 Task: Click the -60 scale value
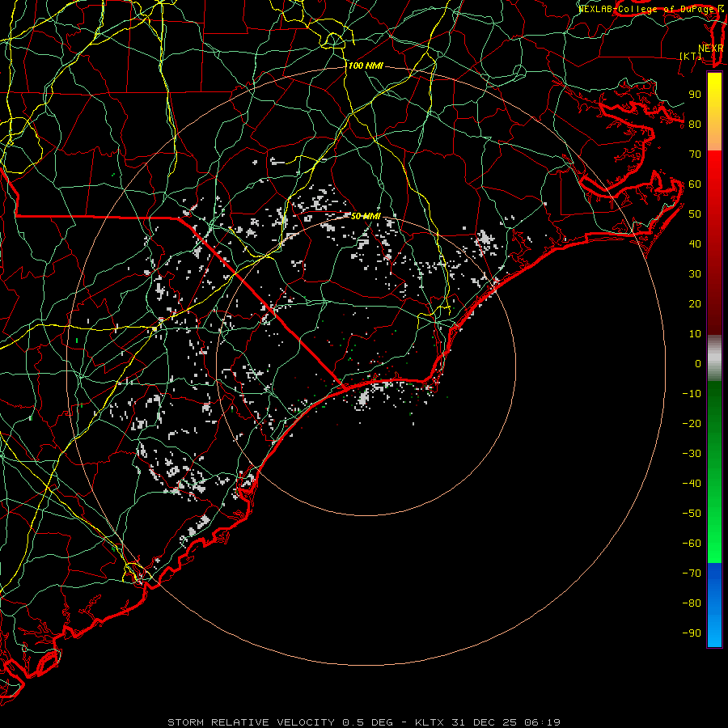(692, 544)
